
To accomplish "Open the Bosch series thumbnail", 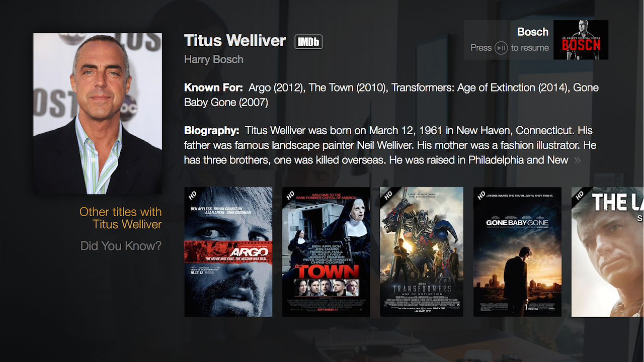I will click(x=581, y=40).
